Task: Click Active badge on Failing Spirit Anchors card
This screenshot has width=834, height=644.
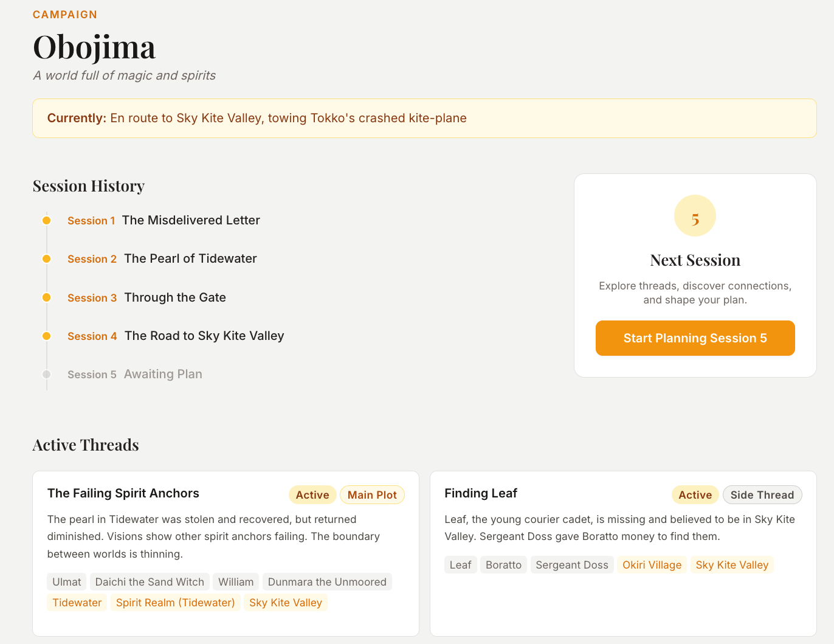Action: [x=312, y=495]
